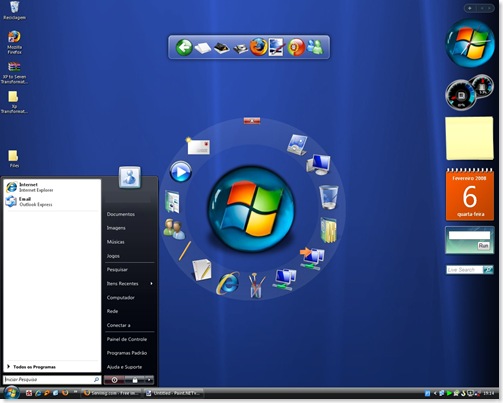
Task: Click the power button in Start menu
Action: click(114, 380)
